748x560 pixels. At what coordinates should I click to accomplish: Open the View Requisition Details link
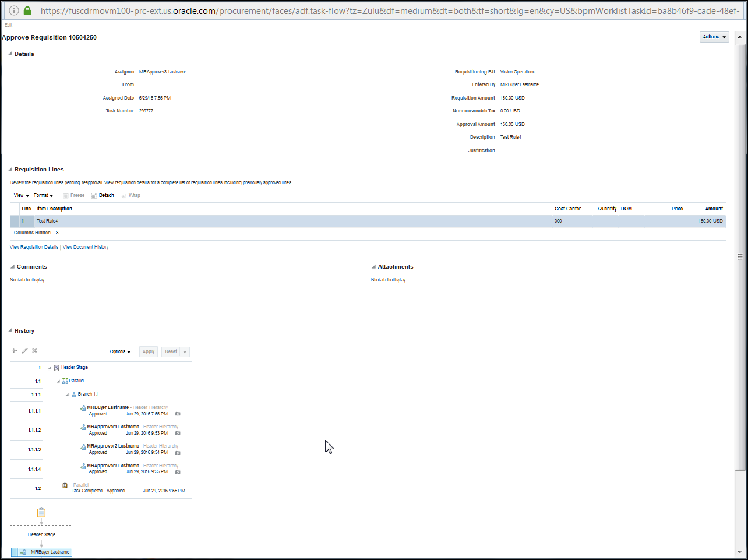(x=33, y=247)
